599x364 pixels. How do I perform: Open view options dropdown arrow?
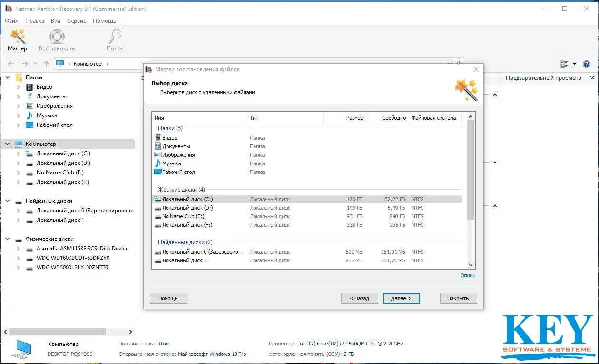[x=574, y=64]
